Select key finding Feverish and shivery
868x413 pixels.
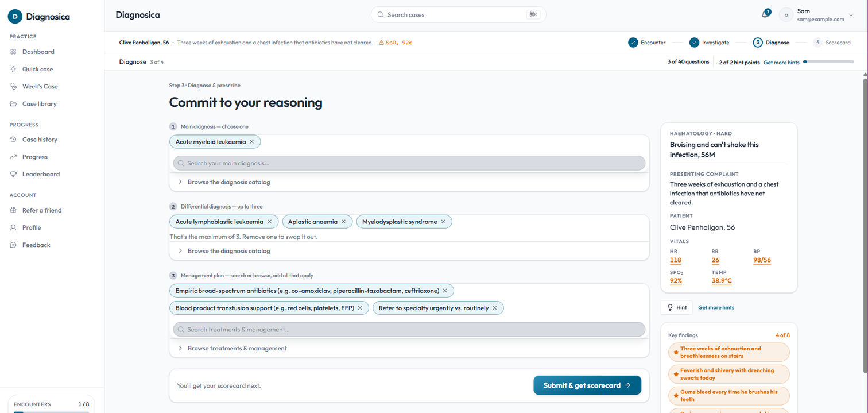(x=729, y=374)
